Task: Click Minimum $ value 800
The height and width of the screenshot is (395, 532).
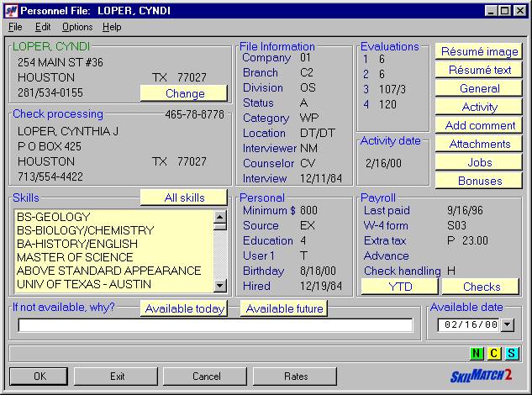Action: pos(308,210)
